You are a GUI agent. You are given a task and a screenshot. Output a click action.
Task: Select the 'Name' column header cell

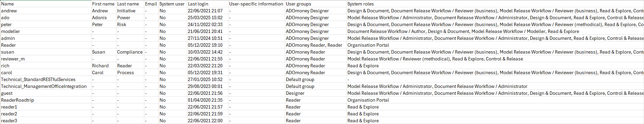click(46, 4)
